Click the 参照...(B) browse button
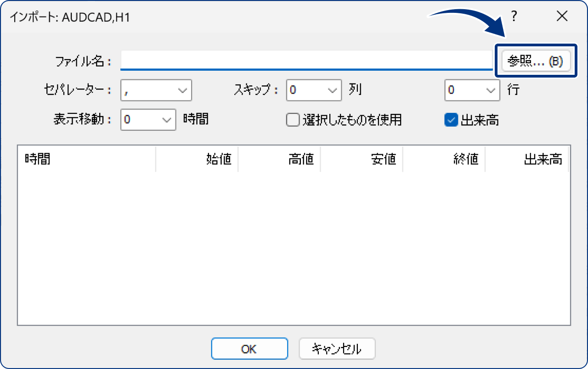The image size is (588, 369). [536, 61]
